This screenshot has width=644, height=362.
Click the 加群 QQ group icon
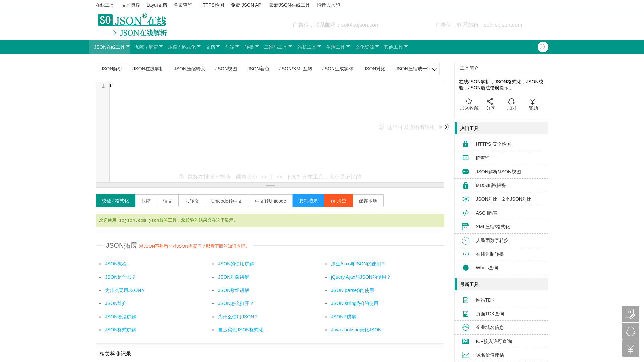(511, 101)
